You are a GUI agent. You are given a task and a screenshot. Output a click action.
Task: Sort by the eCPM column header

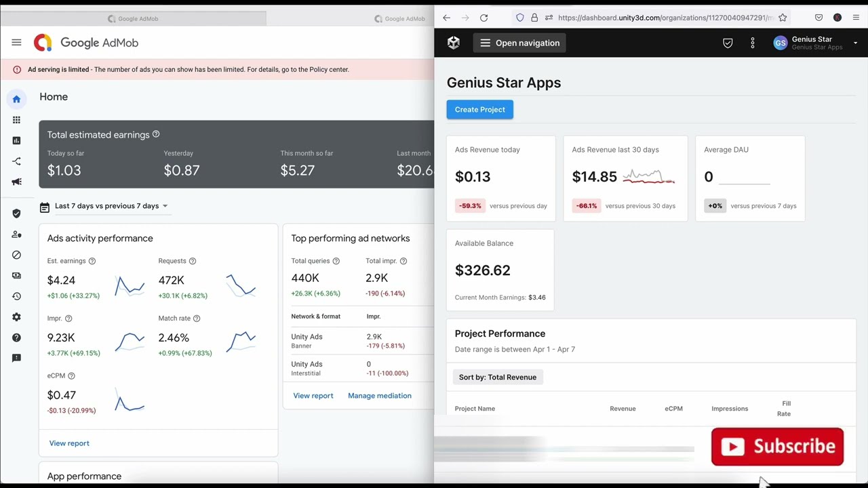tap(673, 409)
